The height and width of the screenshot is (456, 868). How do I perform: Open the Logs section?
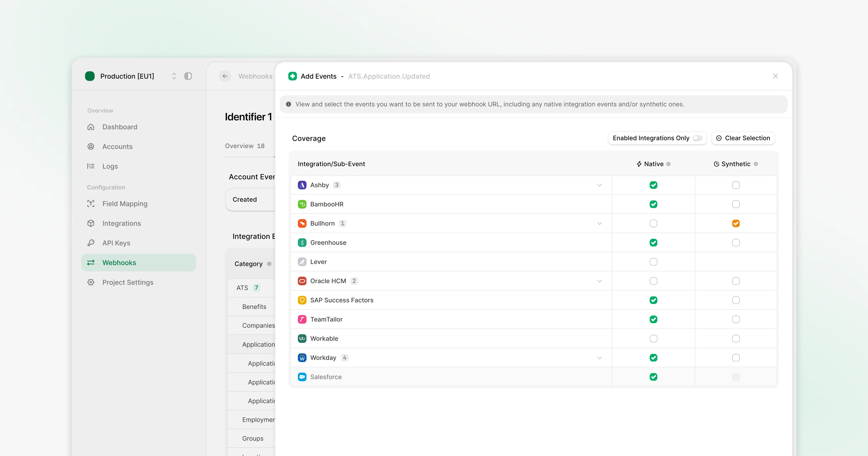pyautogui.click(x=110, y=166)
